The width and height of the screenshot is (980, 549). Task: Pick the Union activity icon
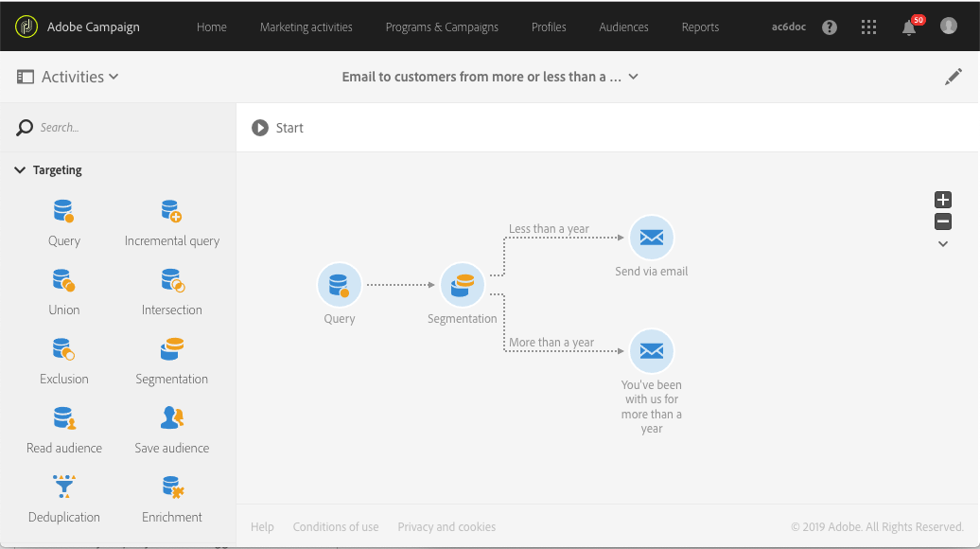pos(63,280)
